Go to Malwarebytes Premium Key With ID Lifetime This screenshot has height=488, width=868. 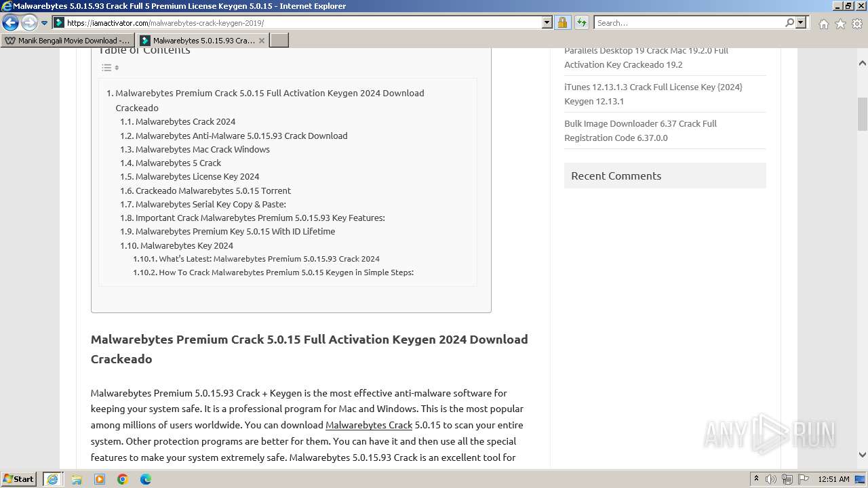235,231
